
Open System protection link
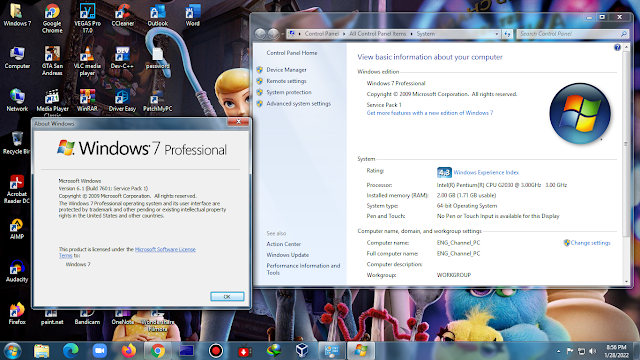click(x=289, y=92)
